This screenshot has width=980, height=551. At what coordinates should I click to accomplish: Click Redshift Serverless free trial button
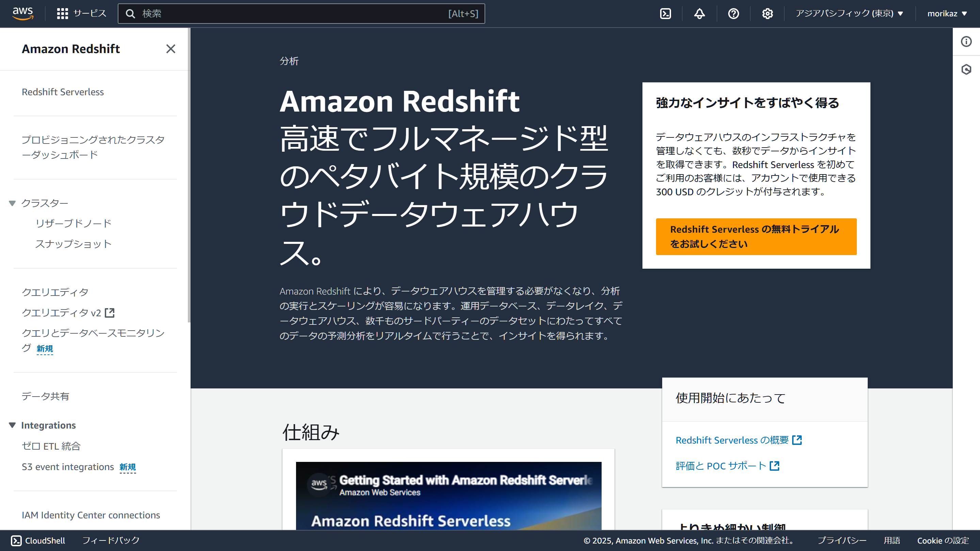(x=756, y=236)
